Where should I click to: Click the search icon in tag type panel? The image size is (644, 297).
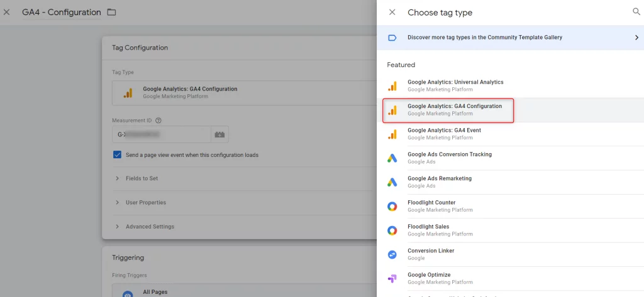(x=635, y=12)
